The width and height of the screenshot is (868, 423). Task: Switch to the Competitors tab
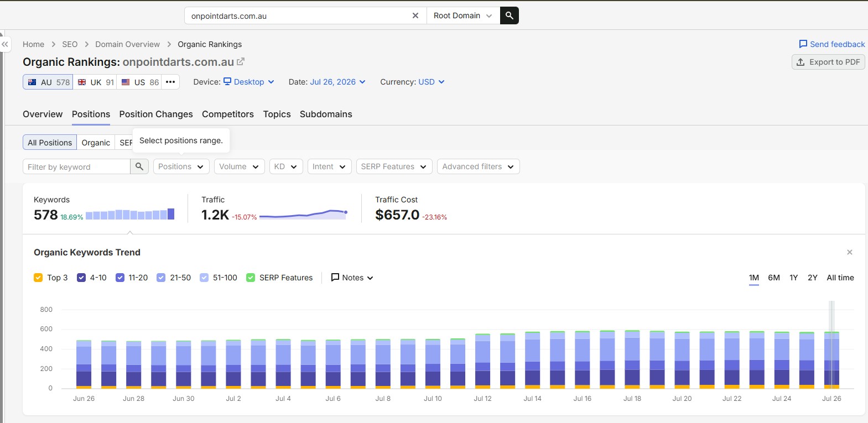(x=228, y=114)
